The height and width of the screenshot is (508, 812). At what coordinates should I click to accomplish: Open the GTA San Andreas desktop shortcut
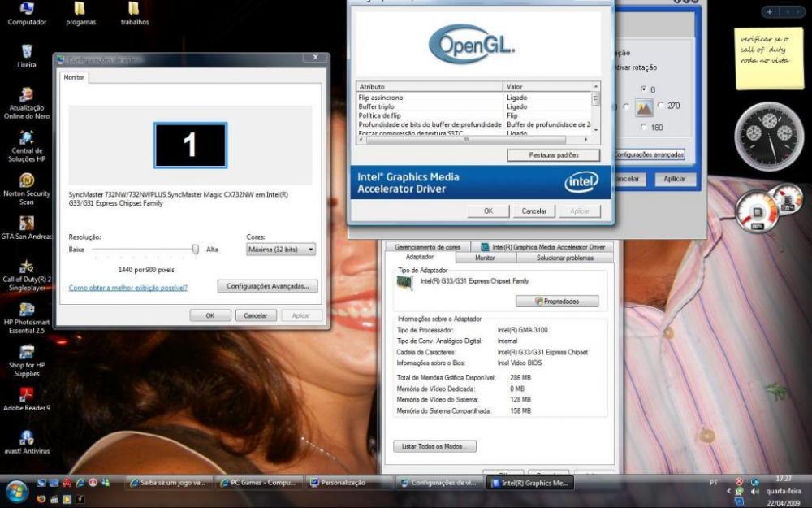click(27, 224)
